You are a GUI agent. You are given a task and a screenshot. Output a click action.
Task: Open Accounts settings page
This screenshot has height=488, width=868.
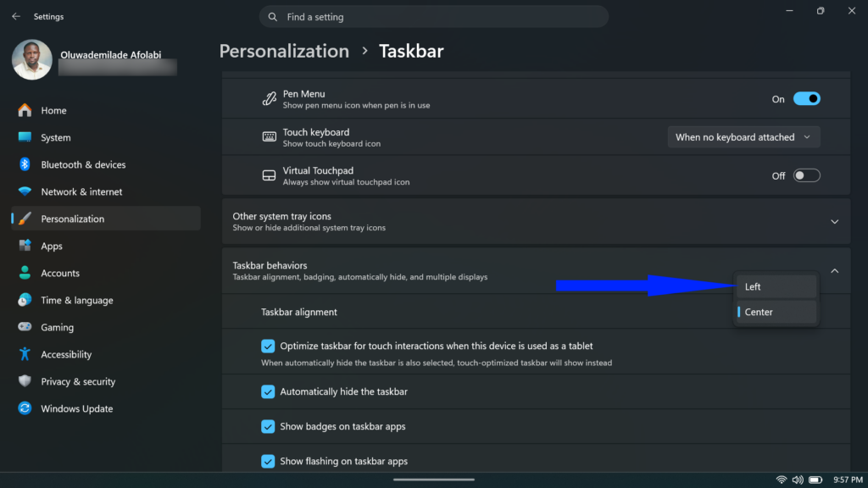click(106, 273)
